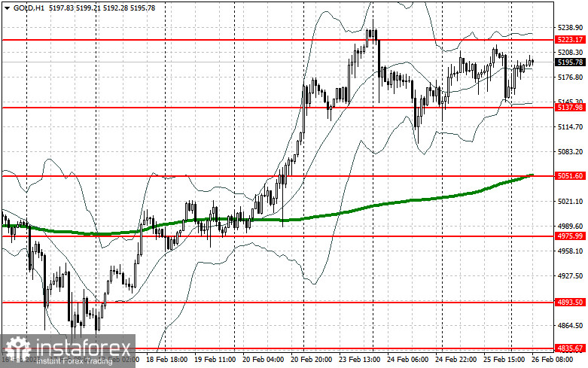Click the 25 Feb 15:00 time label
The image size is (588, 368).
504,360
